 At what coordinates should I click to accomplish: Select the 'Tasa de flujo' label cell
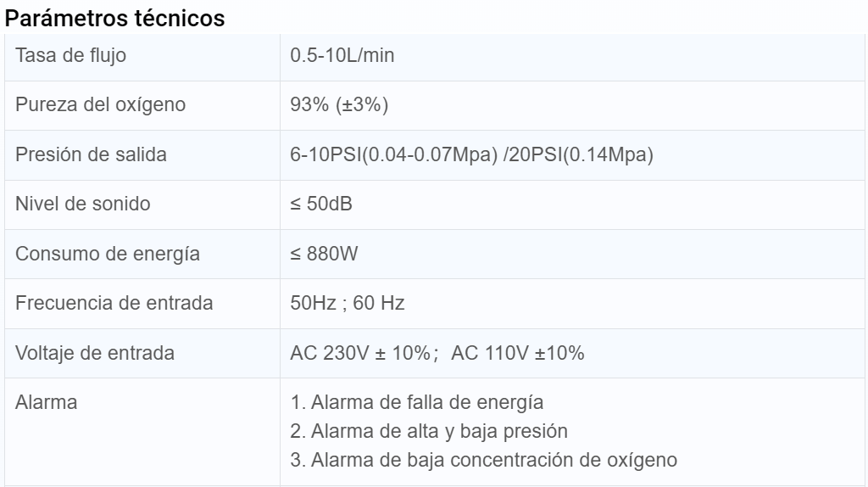71,57
